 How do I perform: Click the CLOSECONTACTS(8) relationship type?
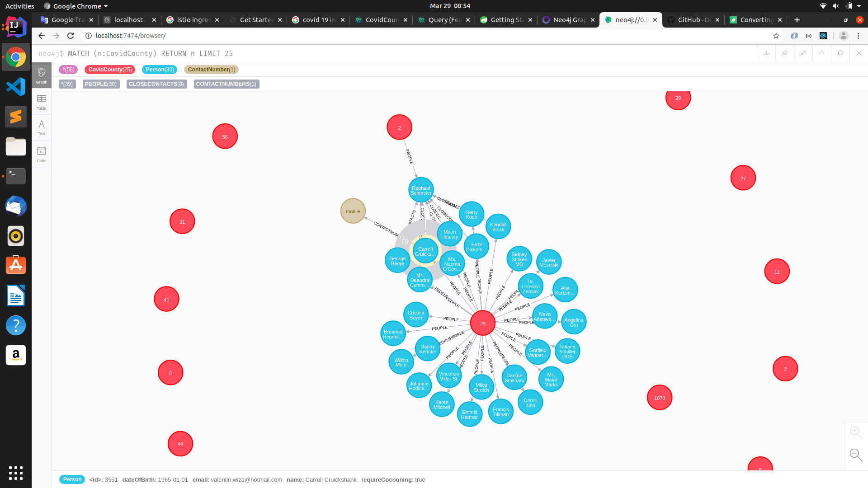coord(156,84)
